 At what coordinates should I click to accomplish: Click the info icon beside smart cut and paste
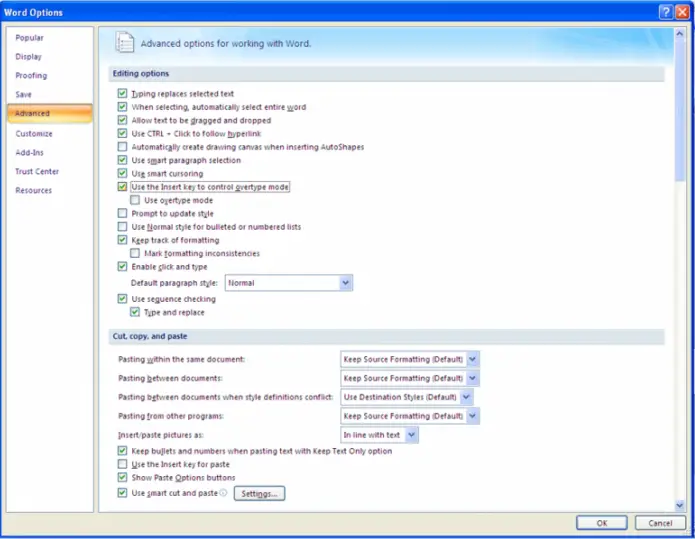tap(223, 493)
